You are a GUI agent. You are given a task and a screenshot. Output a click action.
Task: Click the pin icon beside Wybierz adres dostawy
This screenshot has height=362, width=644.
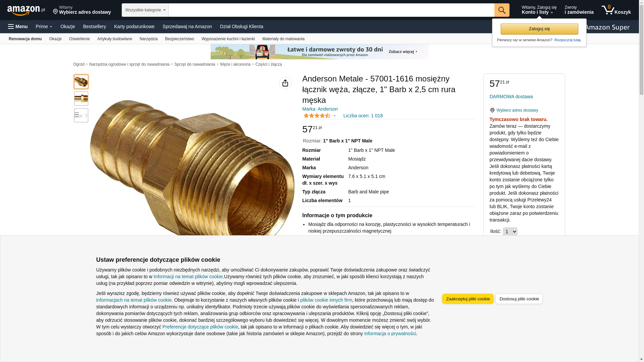pos(492,110)
